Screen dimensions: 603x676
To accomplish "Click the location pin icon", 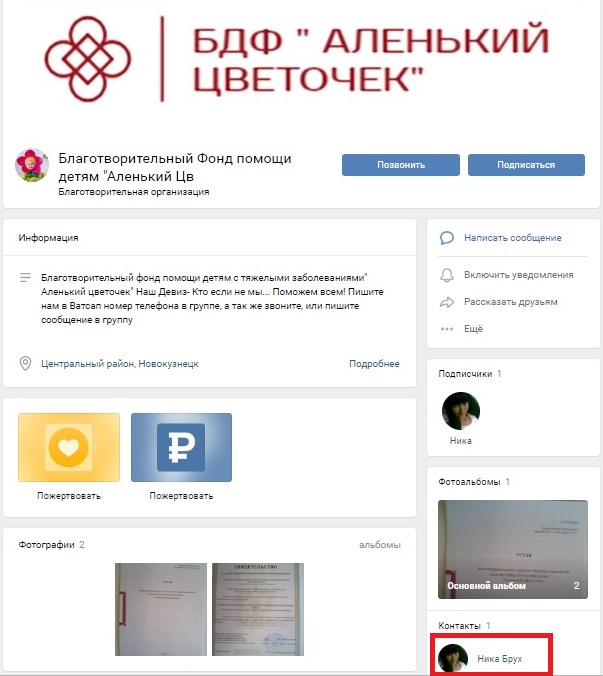I will pos(25,363).
